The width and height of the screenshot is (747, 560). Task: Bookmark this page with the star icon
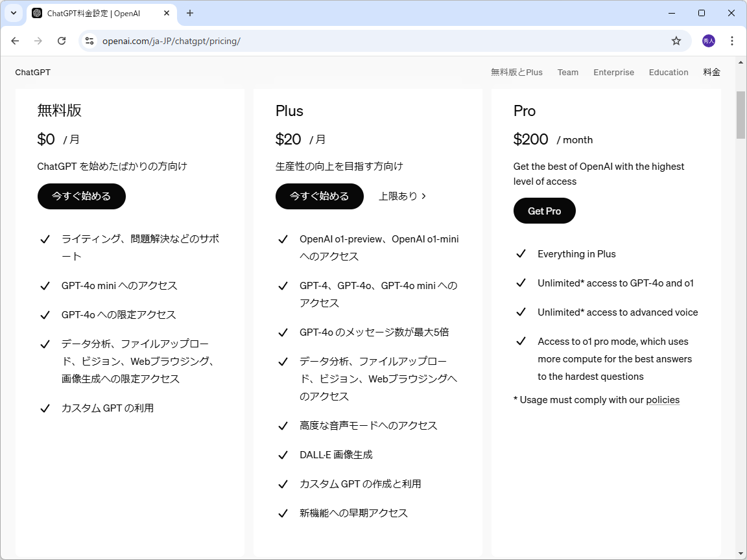(x=676, y=40)
